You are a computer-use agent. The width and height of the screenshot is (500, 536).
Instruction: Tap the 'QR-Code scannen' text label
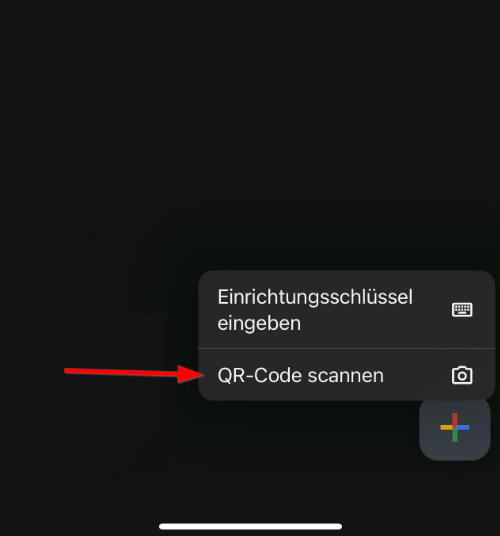point(300,375)
